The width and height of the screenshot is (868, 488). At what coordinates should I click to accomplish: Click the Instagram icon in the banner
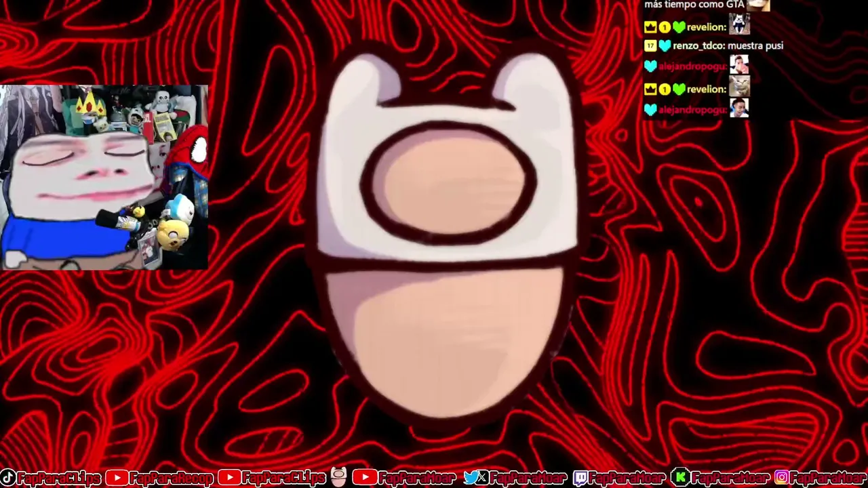coord(781,479)
